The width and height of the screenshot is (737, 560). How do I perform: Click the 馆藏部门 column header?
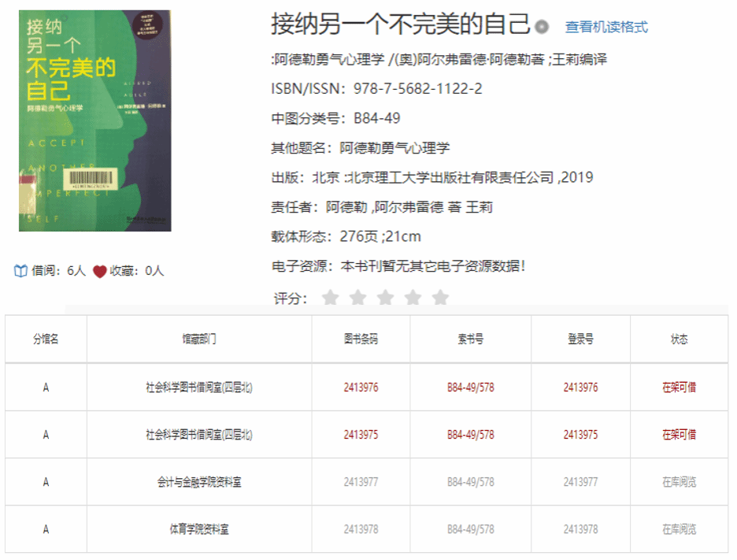click(199, 339)
